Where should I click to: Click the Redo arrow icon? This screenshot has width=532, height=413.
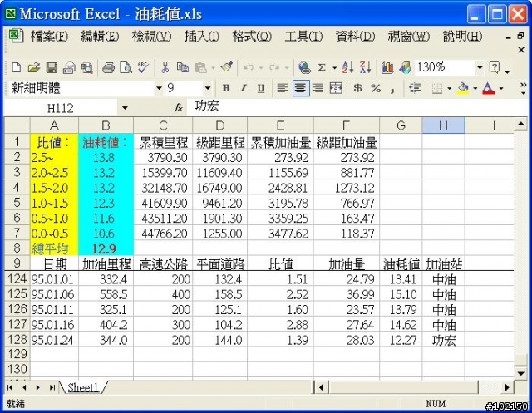[274, 68]
